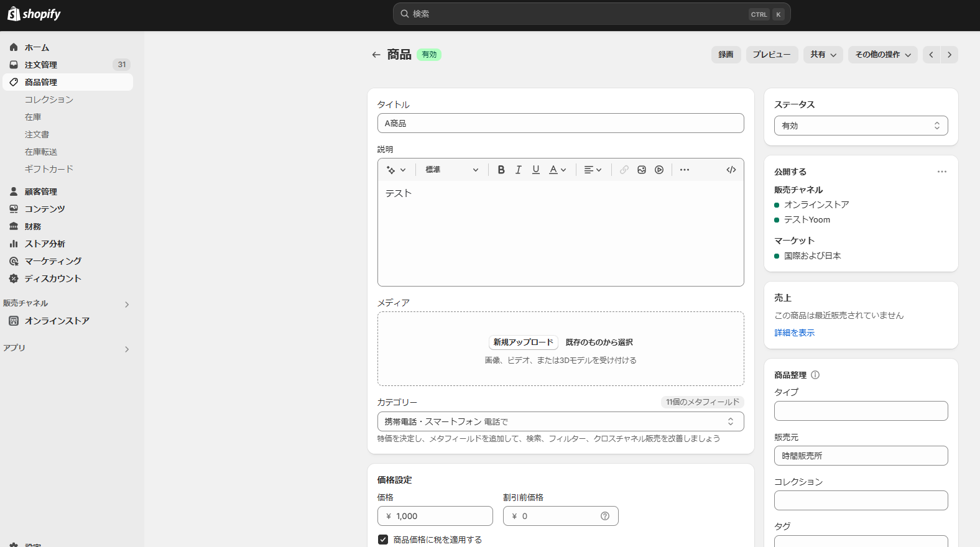Open the その他の操作 dropdown menu
980x547 pixels.
click(882, 55)
